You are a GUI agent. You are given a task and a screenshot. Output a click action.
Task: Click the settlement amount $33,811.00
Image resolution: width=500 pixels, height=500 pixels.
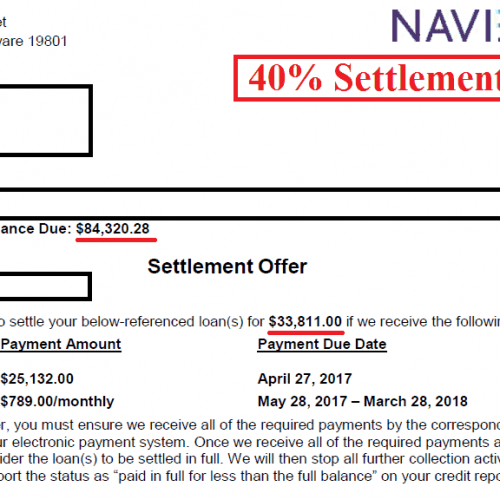pos(305,322)
